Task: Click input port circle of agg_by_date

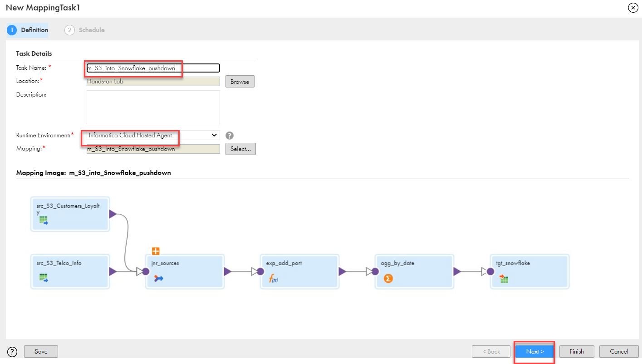Action: (x=375, y=272)
